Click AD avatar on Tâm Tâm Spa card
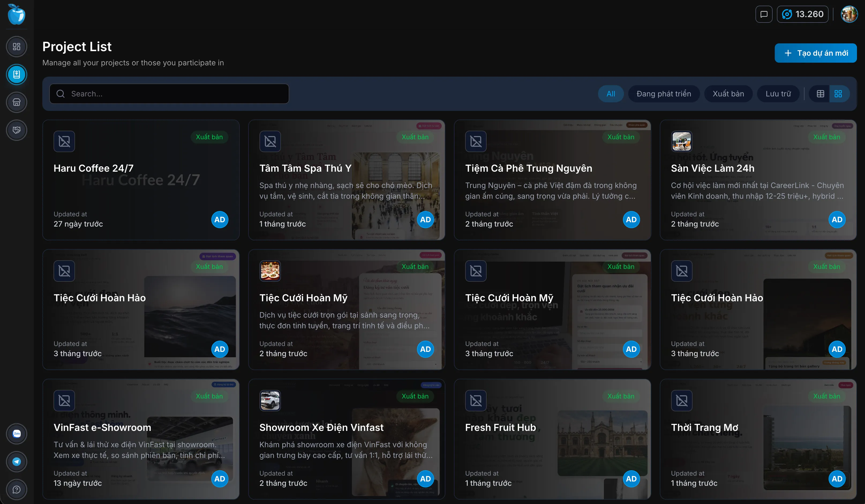Viewport: 865px width, 504px height. (x=426, y=219)
